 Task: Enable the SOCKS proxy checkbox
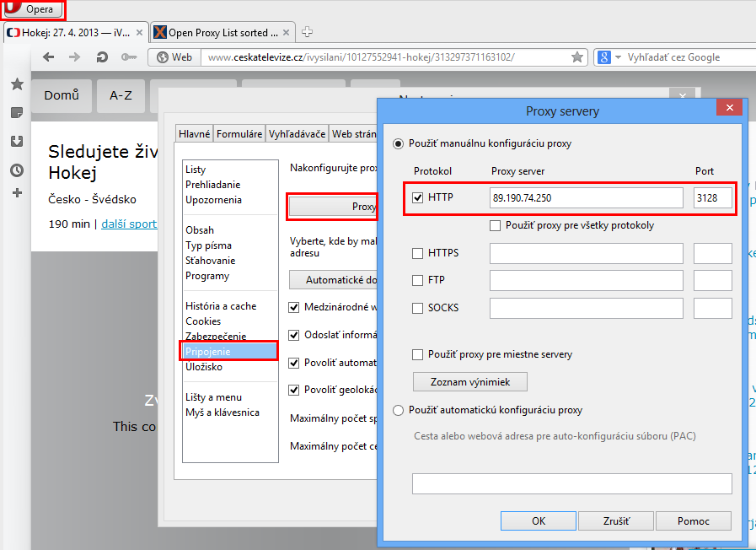418,308
